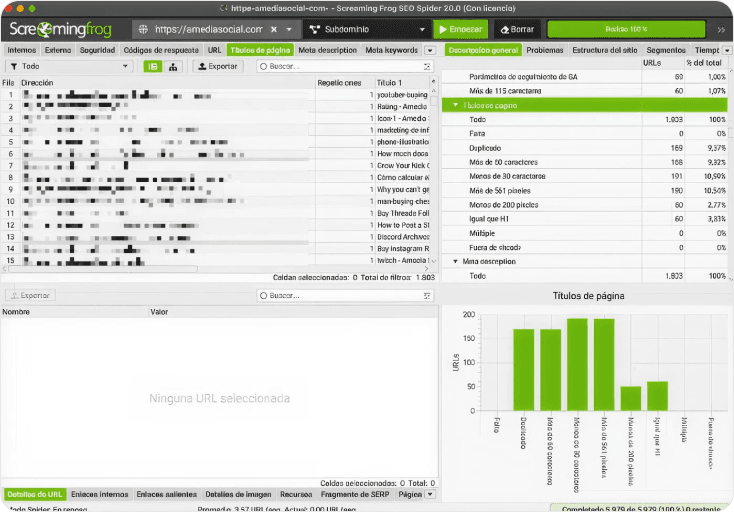Collapse the Meta description tree section
Screen dimensions: 734x512
coord(455,262)
